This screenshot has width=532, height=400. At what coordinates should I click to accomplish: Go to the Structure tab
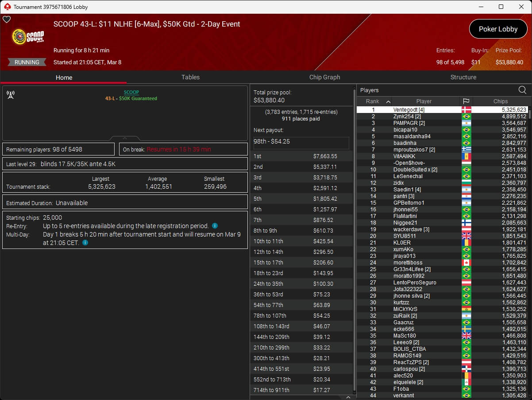(463, 77)
